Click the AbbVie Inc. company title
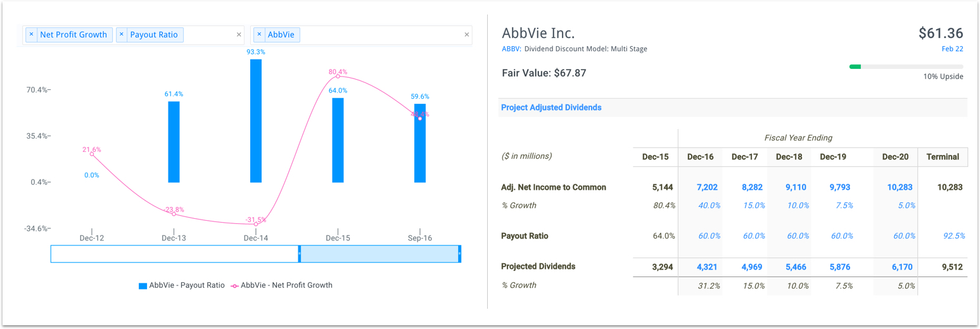This screenshot has width=980, height=329. (x=538, y=34)
